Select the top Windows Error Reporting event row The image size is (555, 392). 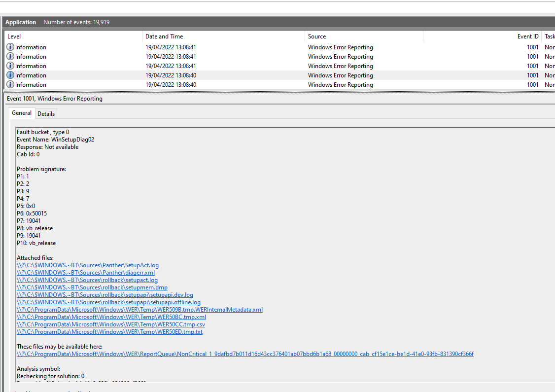coord(197,47)
